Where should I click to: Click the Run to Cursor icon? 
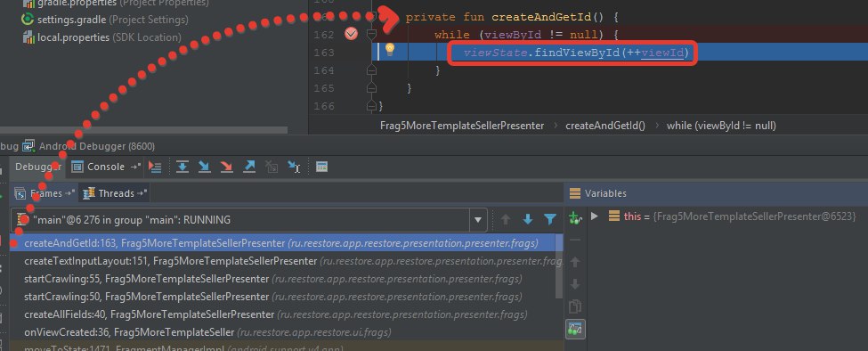click(294, 167)
